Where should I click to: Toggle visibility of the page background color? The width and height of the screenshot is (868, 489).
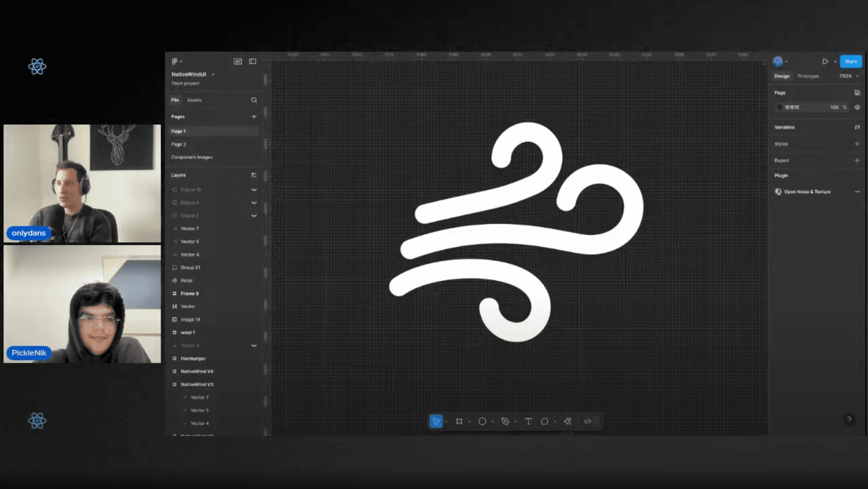857,107
